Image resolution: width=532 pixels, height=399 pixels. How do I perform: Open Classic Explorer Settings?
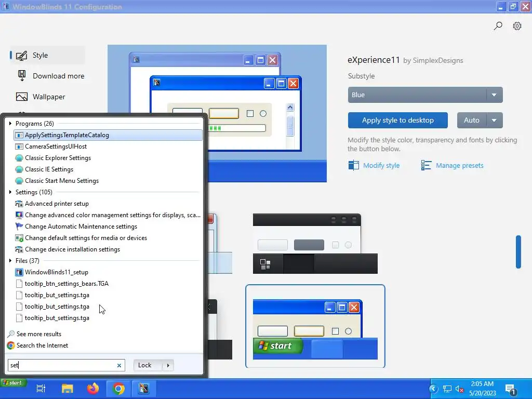[108, 158]
